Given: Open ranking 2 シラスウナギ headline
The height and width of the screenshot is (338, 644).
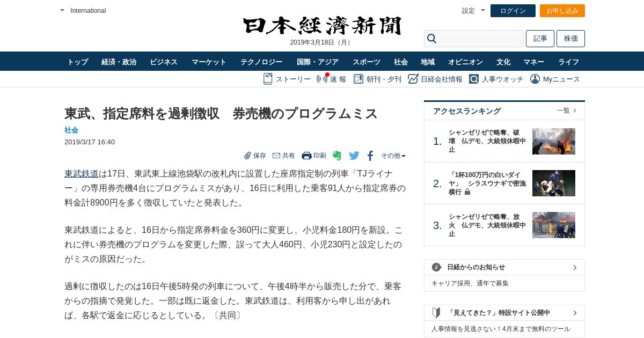Looking at the screenshot, I should pyautogui.click(x=487, y=183).
